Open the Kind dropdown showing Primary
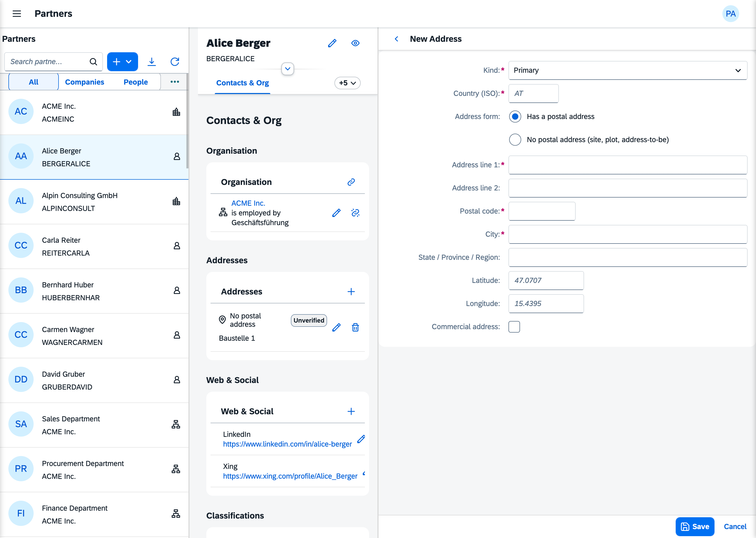 point(628,70)
